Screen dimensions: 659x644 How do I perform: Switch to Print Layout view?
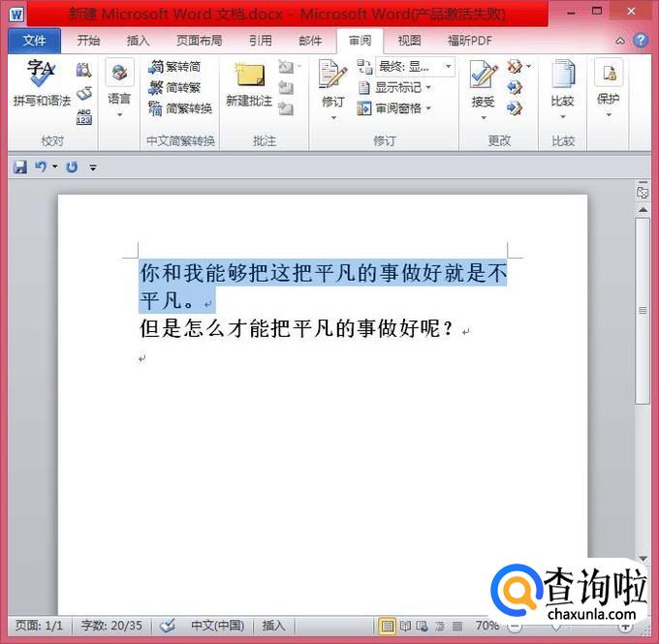point(387,626)
